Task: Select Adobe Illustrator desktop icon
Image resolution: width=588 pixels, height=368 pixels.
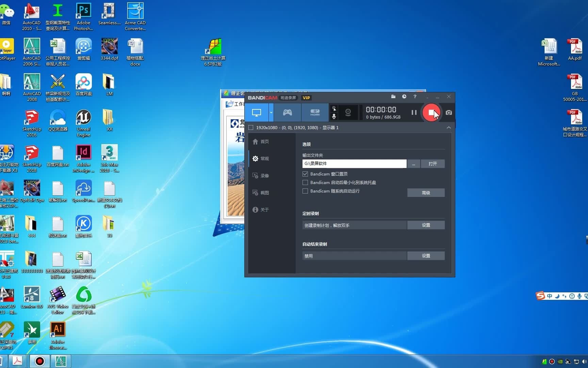Action: pos(58,336)
